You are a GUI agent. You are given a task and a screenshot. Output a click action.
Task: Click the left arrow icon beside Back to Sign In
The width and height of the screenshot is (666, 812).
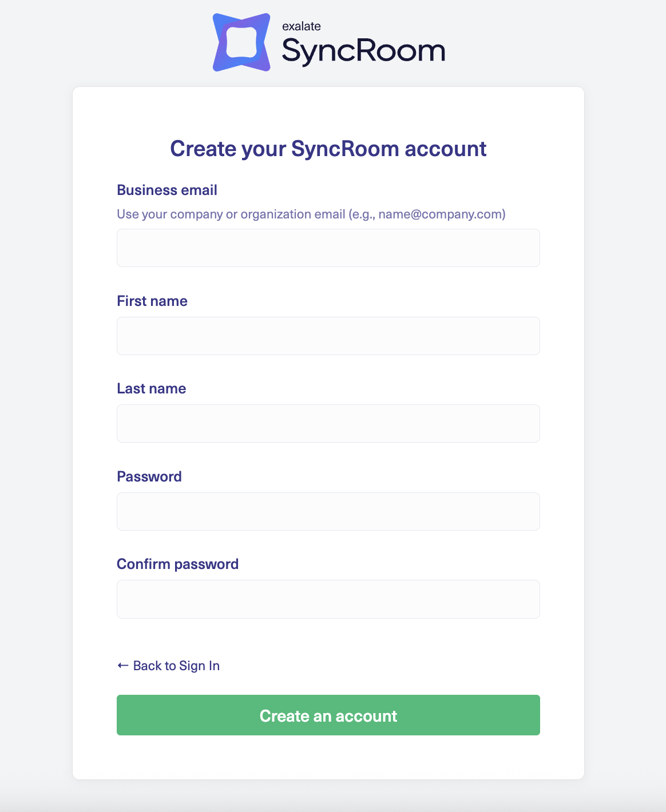point(122,666)
